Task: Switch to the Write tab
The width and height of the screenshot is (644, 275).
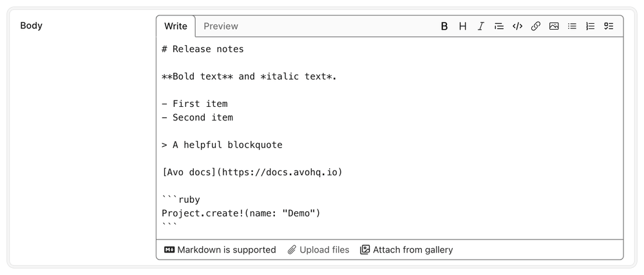Action: pos(176,26)
